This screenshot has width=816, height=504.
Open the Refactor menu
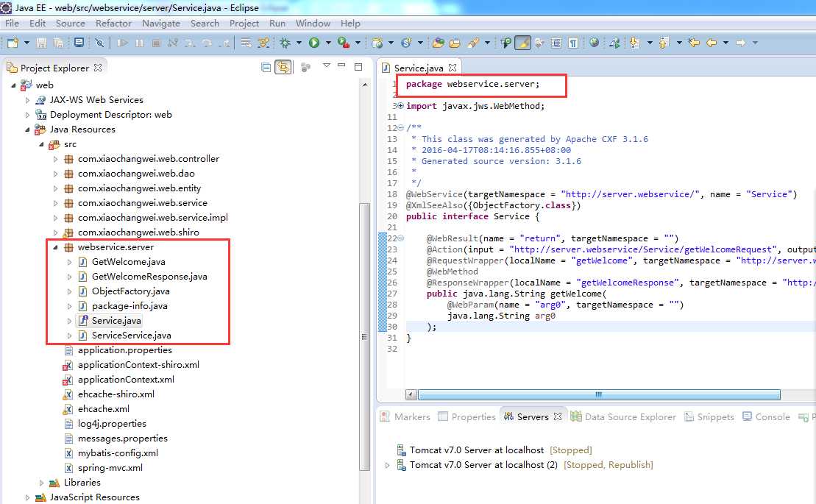coord(113,24)
